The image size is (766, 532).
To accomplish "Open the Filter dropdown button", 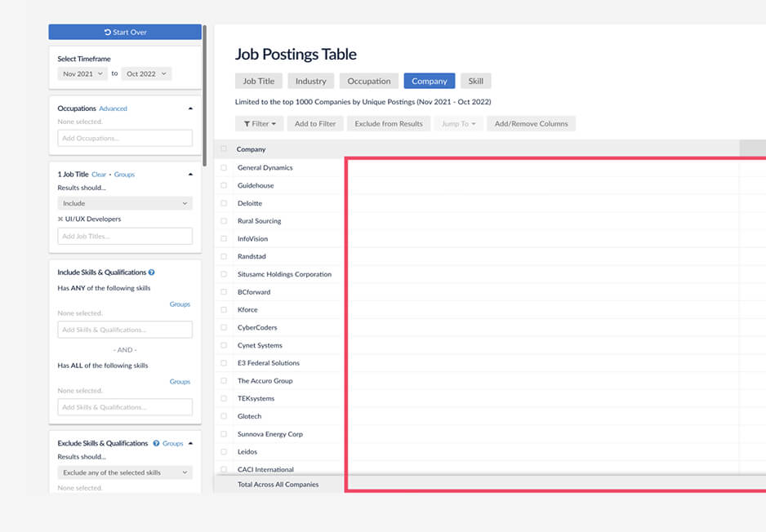I will [260, 124].
